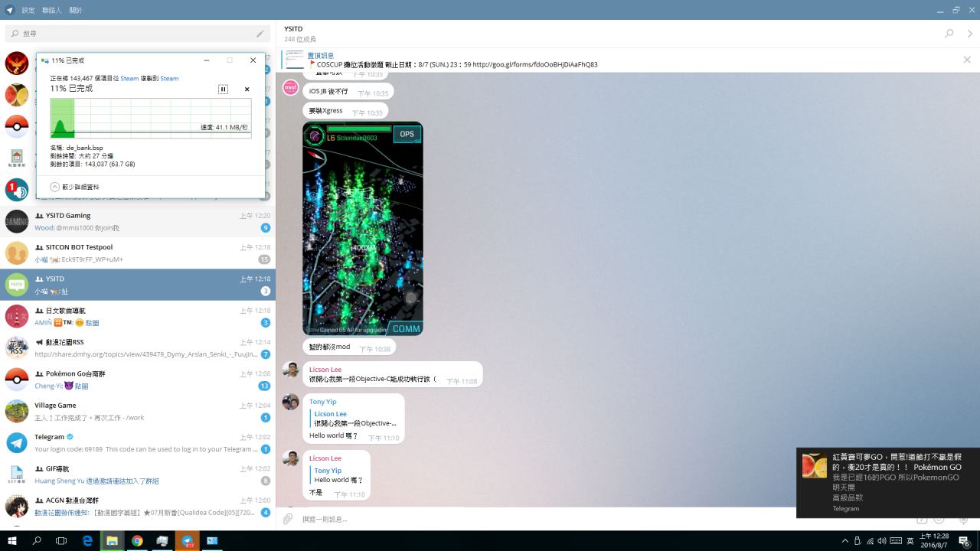Open the SITCON BOT Testpool chat

point(138,253)
